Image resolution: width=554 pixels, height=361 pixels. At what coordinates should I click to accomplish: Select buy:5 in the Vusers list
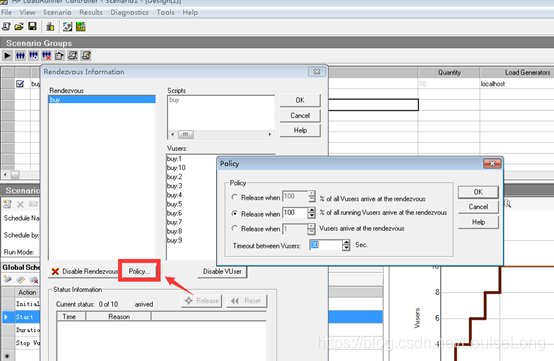click(x=175, y=204)
